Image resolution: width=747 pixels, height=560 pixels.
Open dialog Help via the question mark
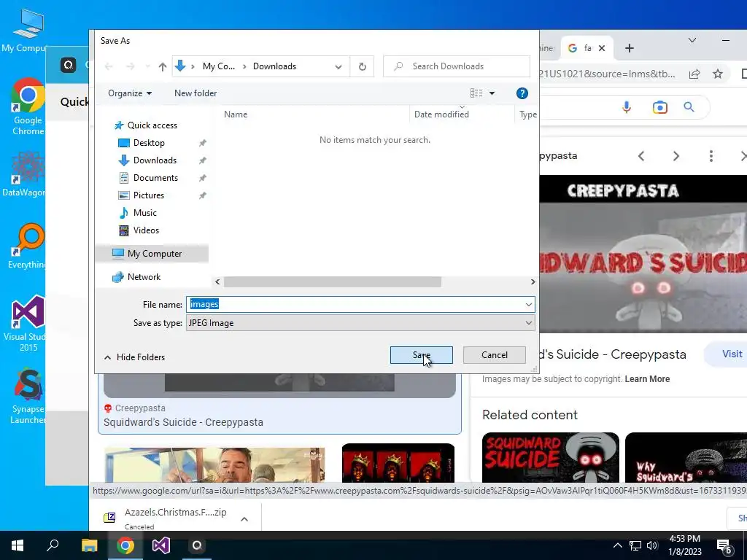tap(522, 93)
